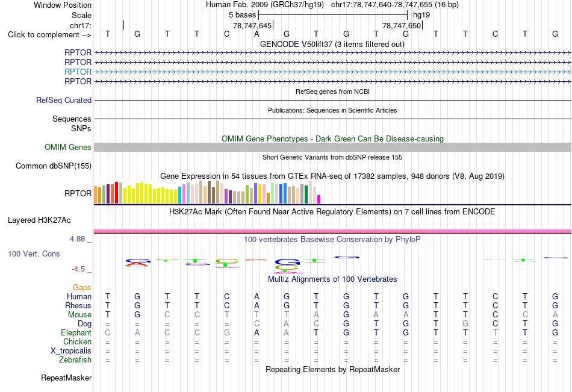The height and width of the screenshot is (392, 572).
Task: Click the X_tropicalis species row label
Action: click(71, 351)
